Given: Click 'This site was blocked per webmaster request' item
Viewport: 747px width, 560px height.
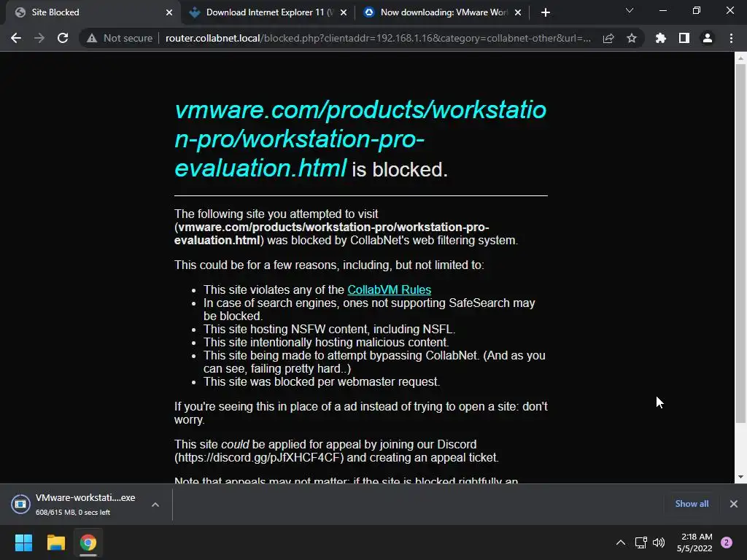Looking at the screenshot, I should point(322,381).
